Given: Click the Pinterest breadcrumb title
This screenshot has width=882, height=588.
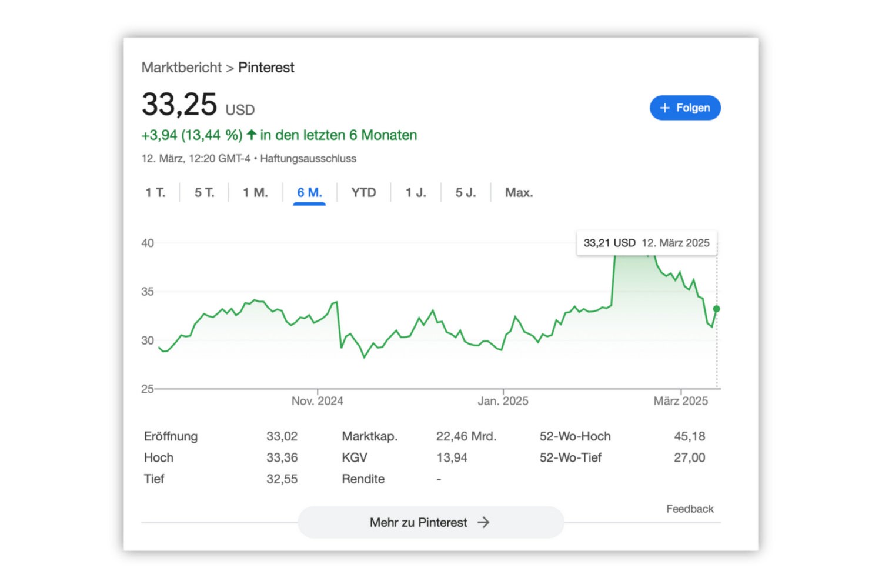Looking at the screenshot, I should coord(266,68).
